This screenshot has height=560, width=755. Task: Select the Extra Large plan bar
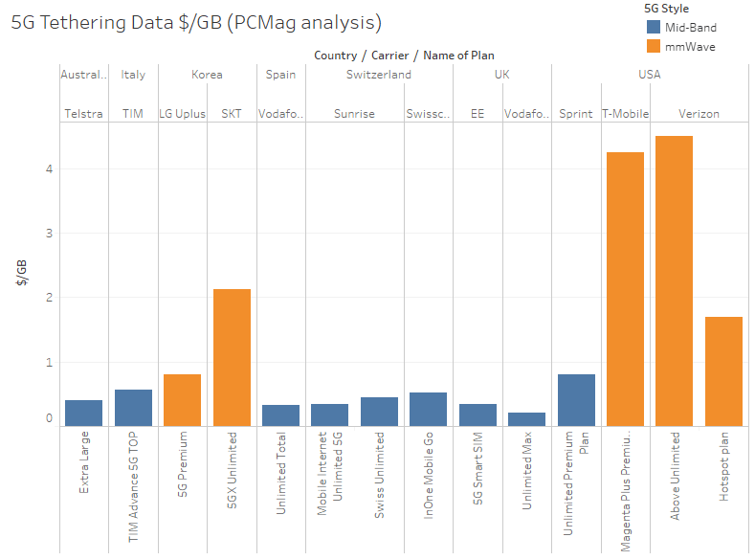pos(84,414)
